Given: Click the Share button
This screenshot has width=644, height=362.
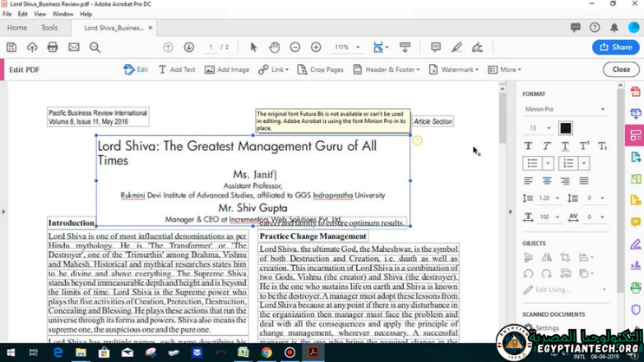Looking at the screenshot, I should coord(615,48).
